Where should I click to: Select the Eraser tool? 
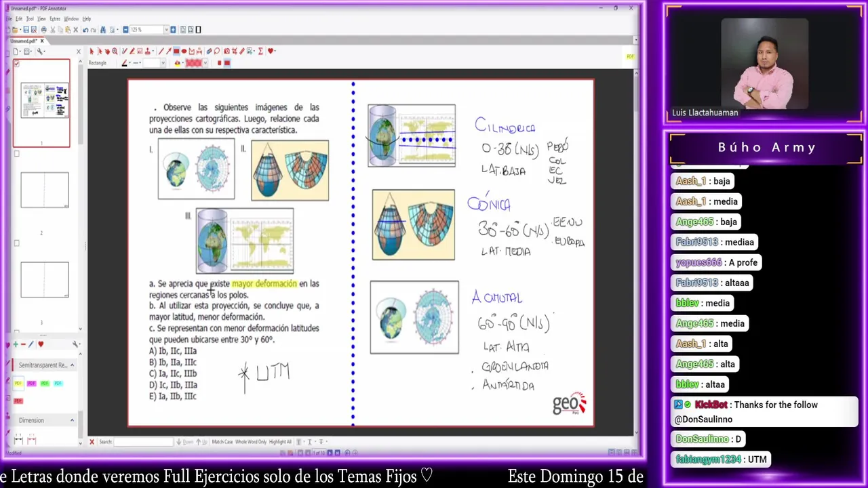(x=209, y=52)
